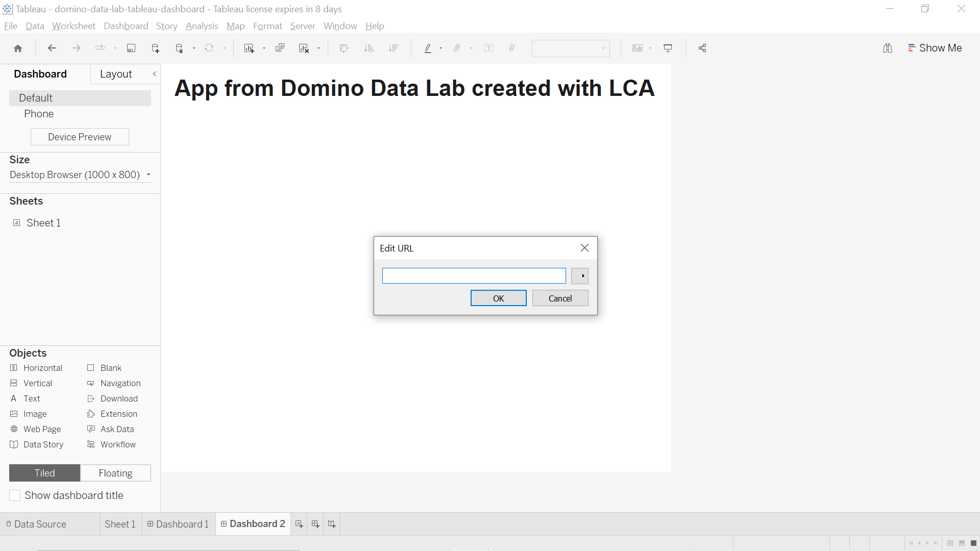Open the Server menu
The image size is (980, 551).
coord(303,26)
